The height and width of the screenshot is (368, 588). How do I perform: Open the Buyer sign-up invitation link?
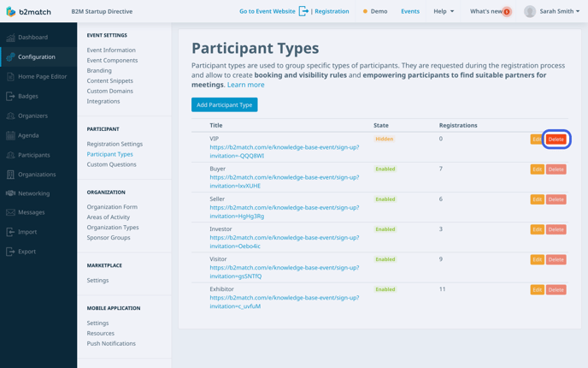click(285, 181)
